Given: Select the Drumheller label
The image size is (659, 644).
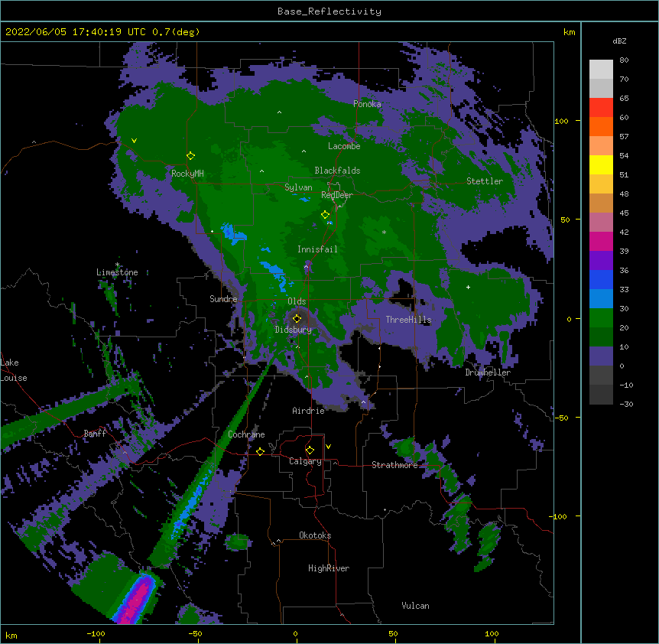Looking at the screenshot, I should (x=488, y=372).
